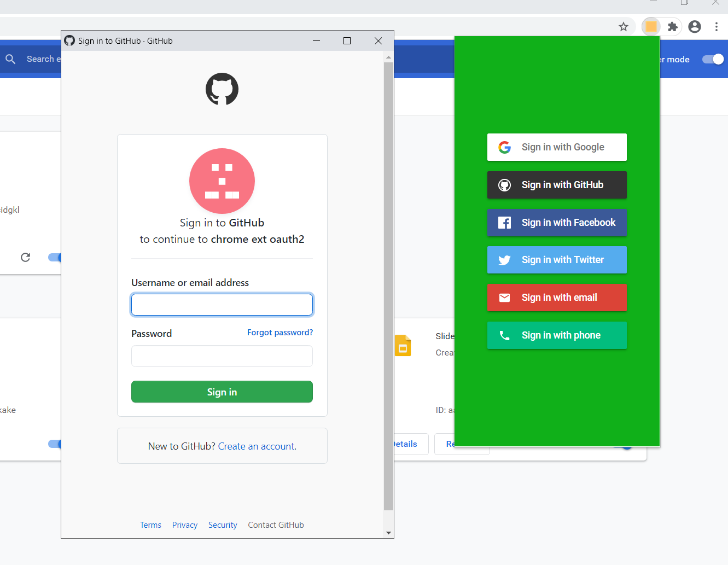The height and width of the screenshot is (565, 728).
Task: Choose Sign in with GitHub
Action: point(557,185)
